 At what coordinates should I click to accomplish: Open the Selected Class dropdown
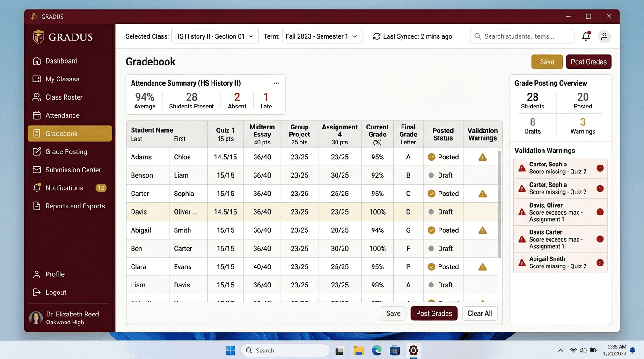(x=215, y=36)
